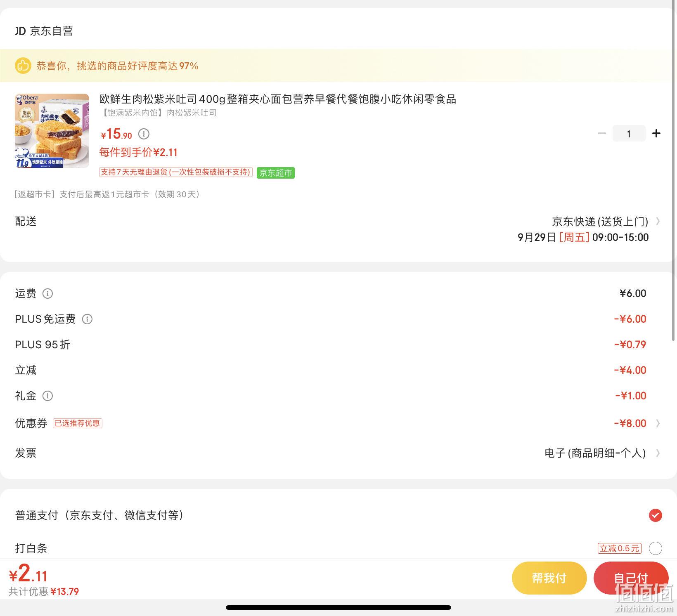Click 京东快递(送货上门) delivery method

click(600, 222)
